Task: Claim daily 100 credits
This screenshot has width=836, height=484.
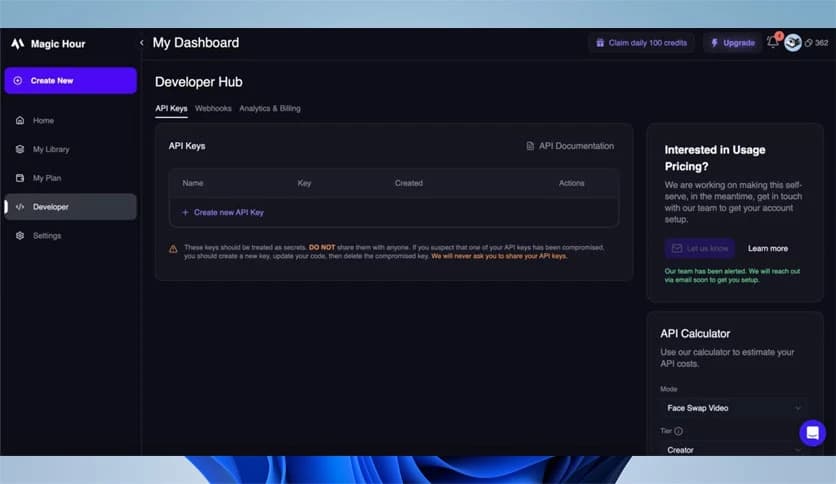Action: click(x=641, y=43)
